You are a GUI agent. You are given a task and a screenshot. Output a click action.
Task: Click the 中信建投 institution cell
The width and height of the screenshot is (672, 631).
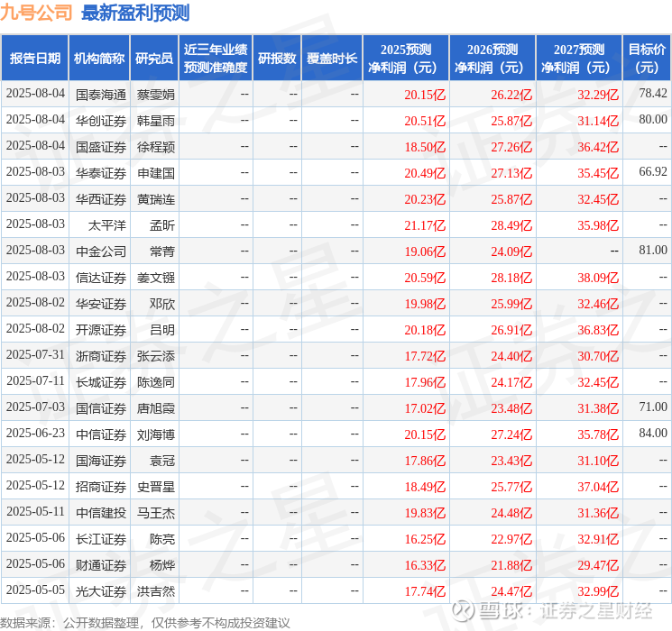tap(101, 513)
